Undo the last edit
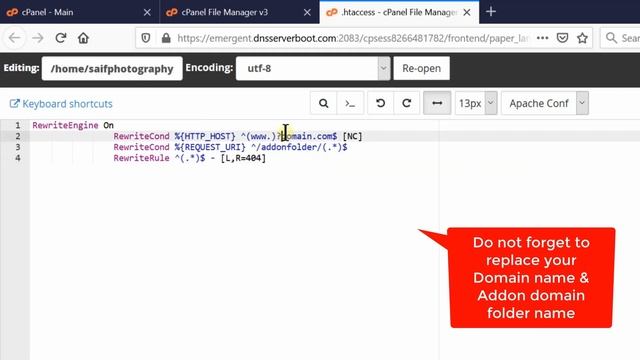 pos(380,103)
